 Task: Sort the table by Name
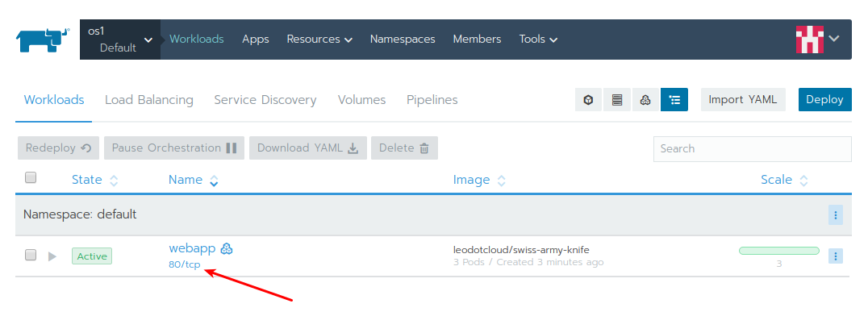click(193, 180)
